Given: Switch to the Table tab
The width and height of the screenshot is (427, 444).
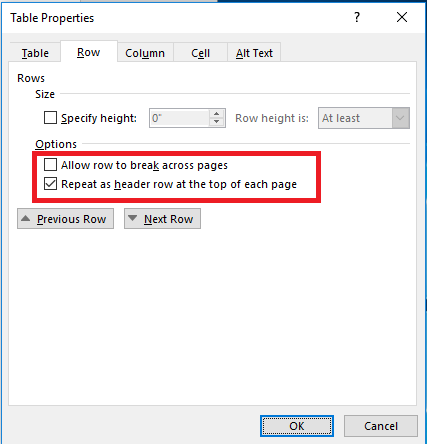Looking at the screenshot, I should (35, 53).
